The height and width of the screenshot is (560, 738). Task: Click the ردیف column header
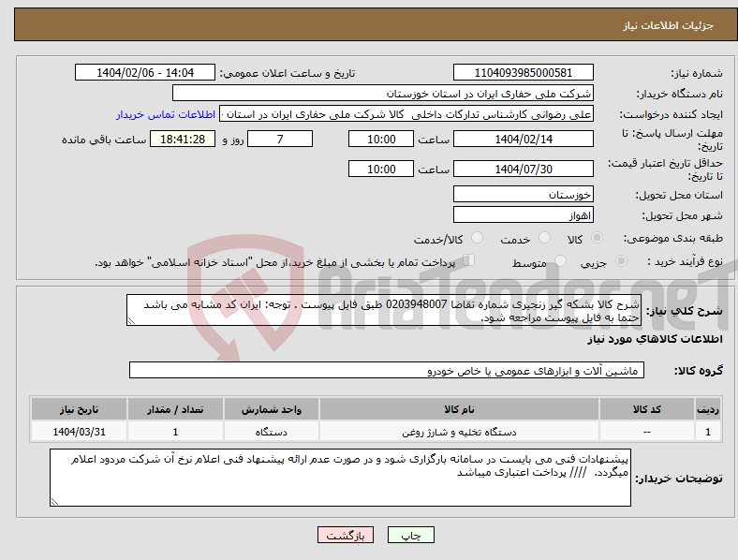[x=708, y=409]
